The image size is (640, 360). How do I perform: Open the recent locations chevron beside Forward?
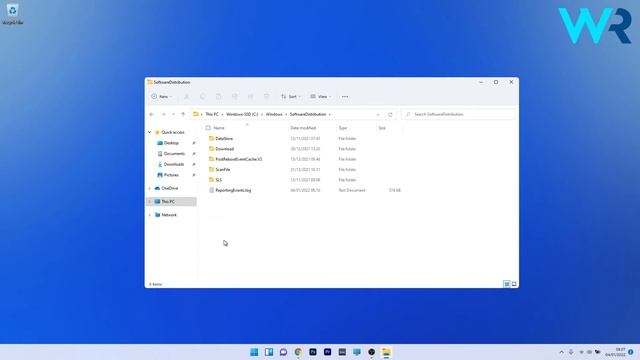click(x=173, y=114)
